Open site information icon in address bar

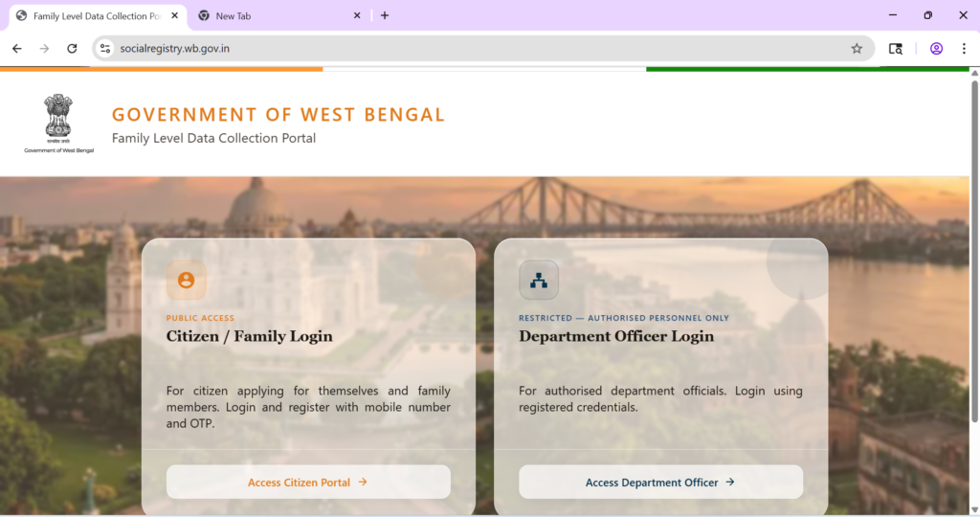tap(105, 48)
